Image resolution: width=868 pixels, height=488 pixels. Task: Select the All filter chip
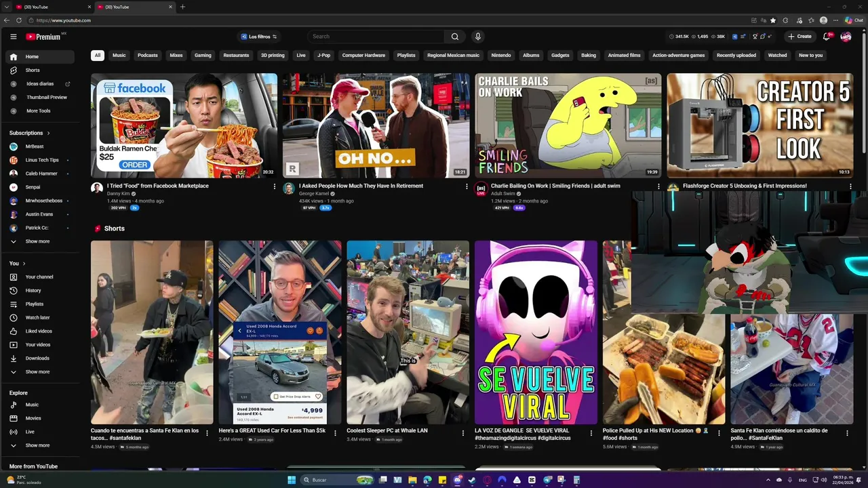click(x=98, y=56)
